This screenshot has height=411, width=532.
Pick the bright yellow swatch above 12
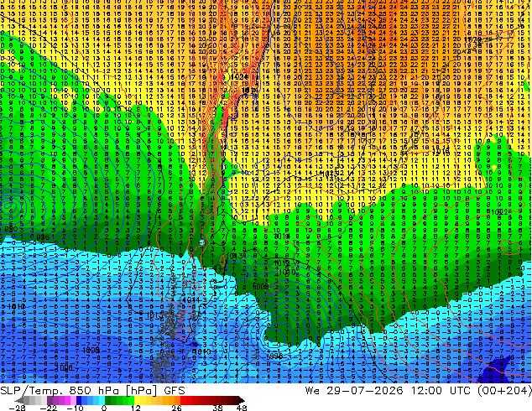tap(137, 400)
